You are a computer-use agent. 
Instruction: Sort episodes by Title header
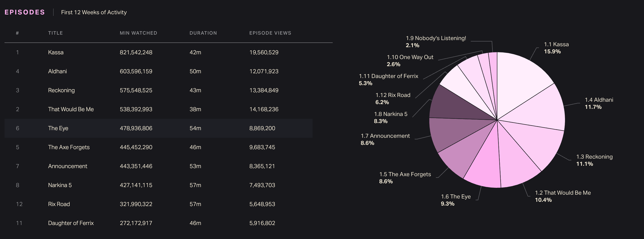click(x=55, y=33)
